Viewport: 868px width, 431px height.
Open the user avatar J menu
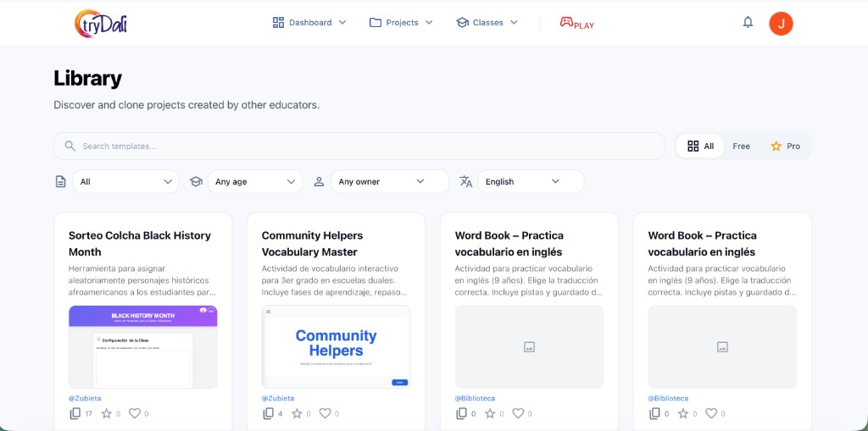[x=781, y=23]
